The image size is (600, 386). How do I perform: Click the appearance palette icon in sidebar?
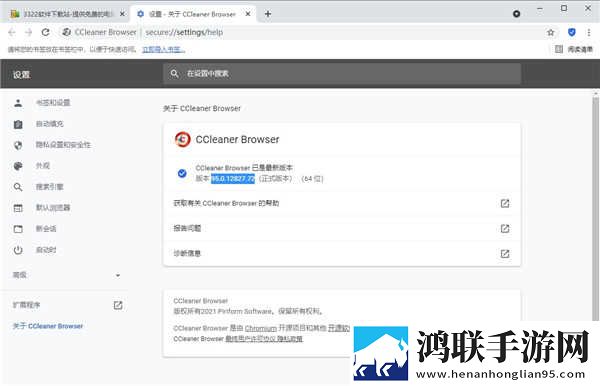pyautogui.click(x=18, y=166)
